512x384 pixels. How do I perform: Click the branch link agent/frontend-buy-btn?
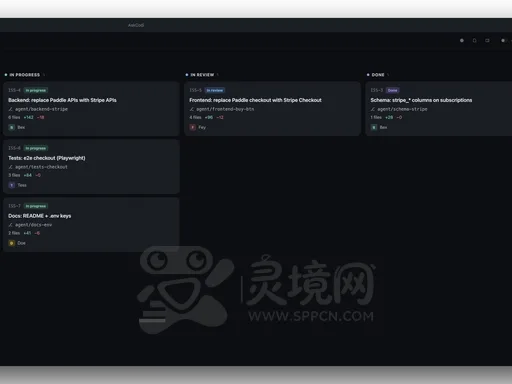pyautogui.click(x=225, y=109)
